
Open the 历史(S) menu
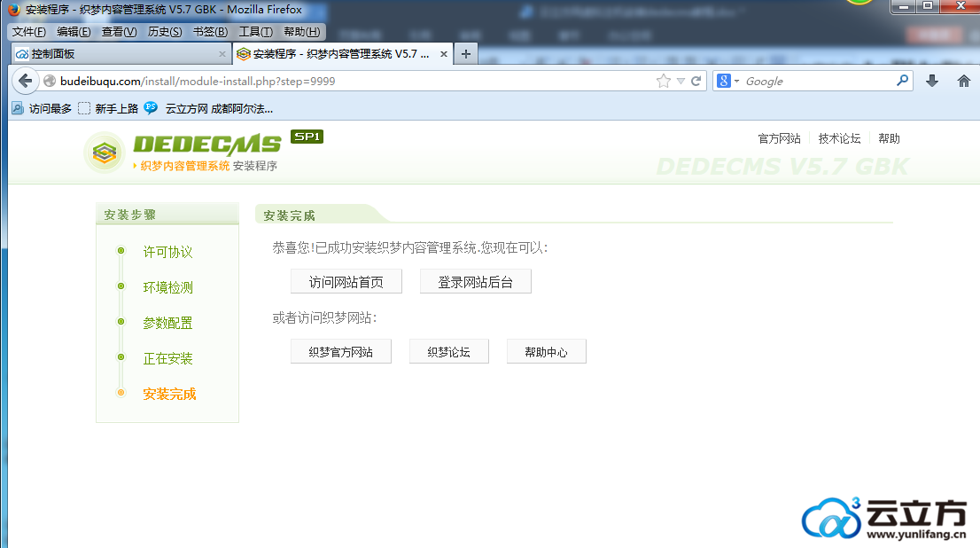pos(165,31)
